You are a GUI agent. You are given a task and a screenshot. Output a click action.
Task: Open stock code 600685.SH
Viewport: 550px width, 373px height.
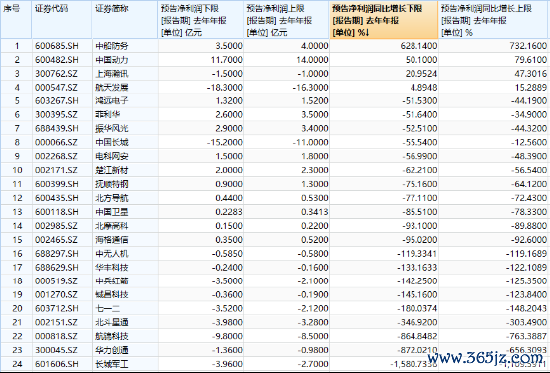pyautogui.click(x=57, y=46)
